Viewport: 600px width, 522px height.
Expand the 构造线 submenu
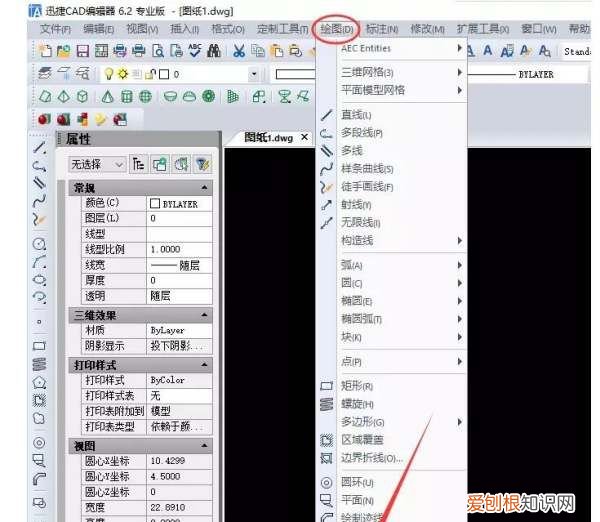tap(391, 241)
